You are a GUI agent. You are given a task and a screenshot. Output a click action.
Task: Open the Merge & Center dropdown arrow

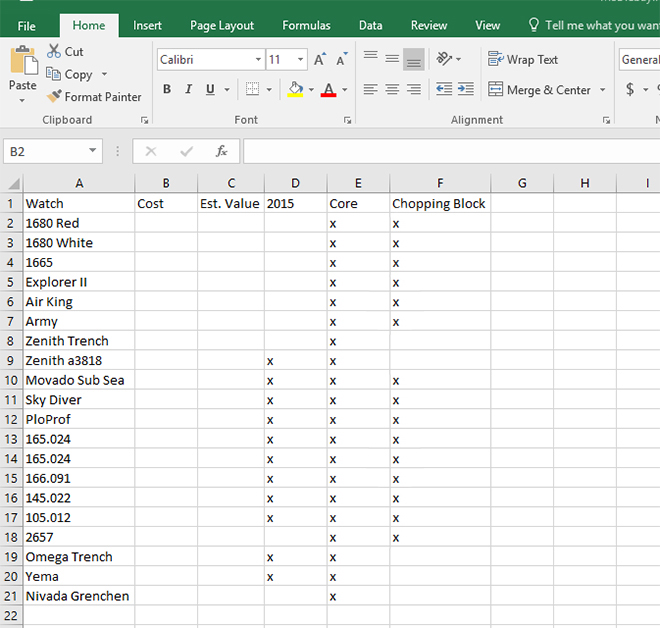[x=603, y=90]
